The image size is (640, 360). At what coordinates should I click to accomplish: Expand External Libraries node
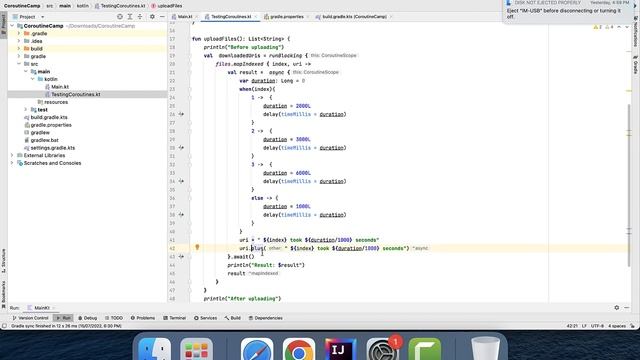pyautogui.click(x=12, y=155)
